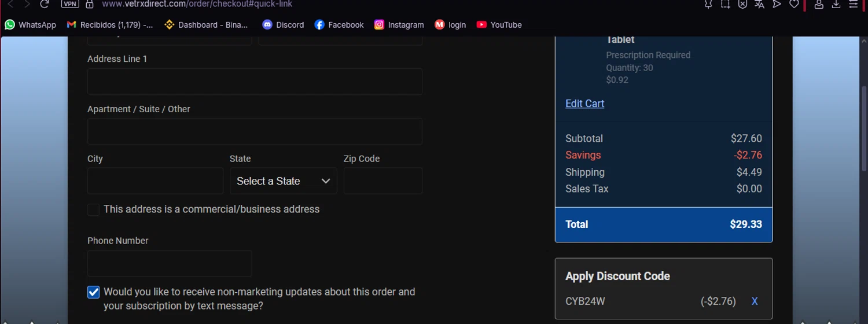Click the State label
The image size is (868, 324).
pos(240,159)
